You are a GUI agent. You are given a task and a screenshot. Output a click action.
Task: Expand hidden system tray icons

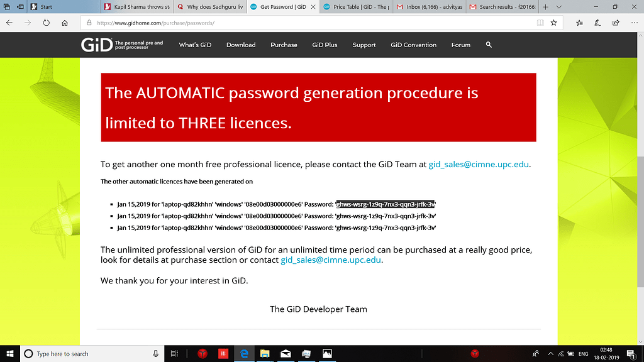(550, 353)
